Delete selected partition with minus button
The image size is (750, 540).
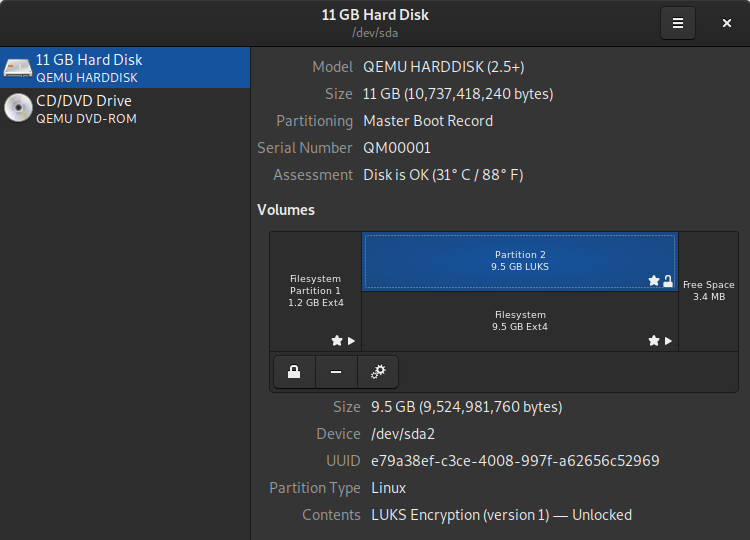(x=336, y=372)
